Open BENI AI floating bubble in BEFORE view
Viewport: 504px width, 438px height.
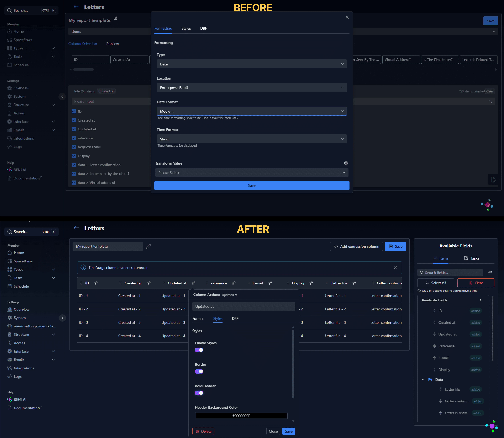487,205
